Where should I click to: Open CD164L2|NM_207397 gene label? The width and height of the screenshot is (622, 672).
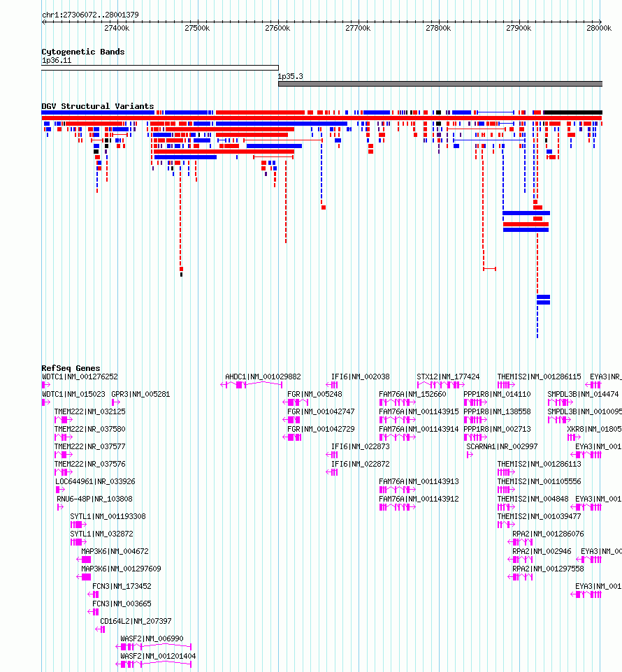point(136,622)
